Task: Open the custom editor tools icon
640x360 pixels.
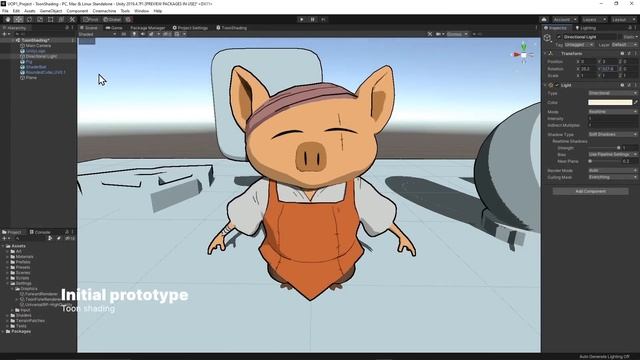Action: tap(72, 19)
